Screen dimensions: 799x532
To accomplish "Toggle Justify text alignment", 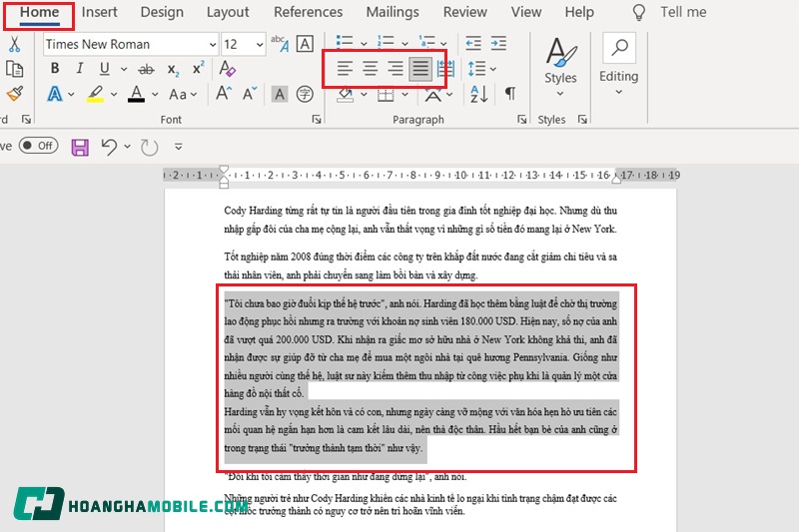I will tap(420, 69).
